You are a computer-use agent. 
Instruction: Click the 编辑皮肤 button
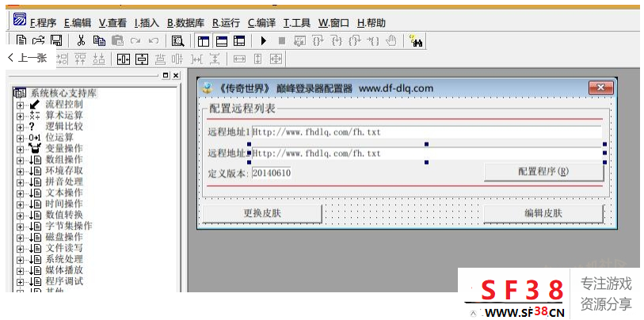pos(543,214)
